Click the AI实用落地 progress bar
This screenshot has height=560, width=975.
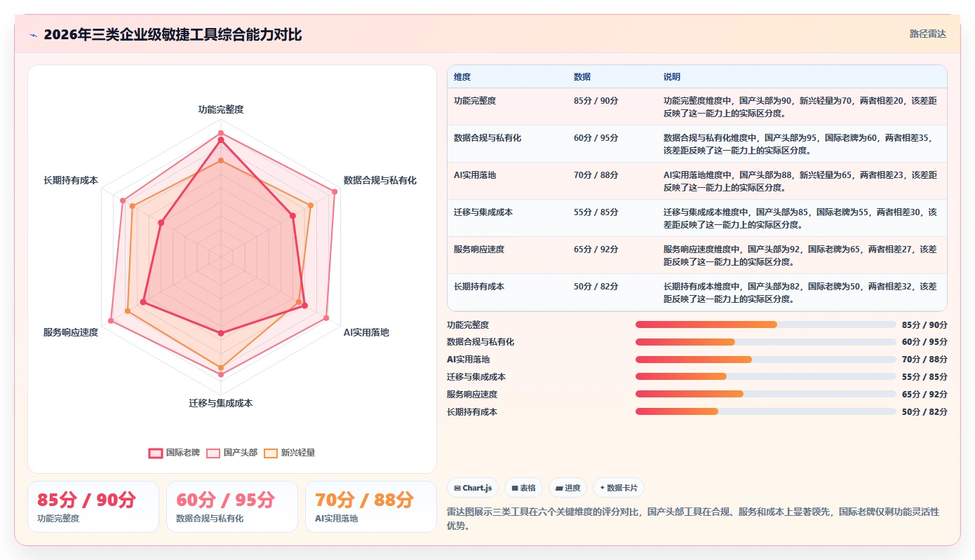[x=766, y=360]
